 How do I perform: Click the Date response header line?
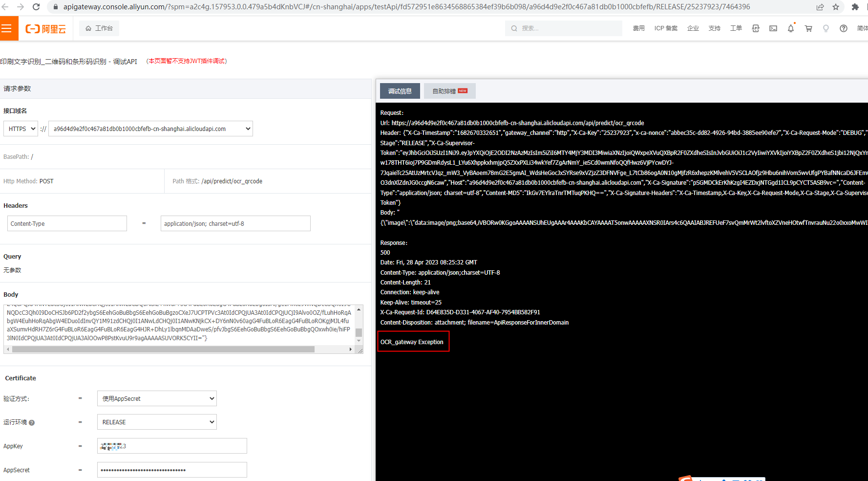click(x=429, y=262)
